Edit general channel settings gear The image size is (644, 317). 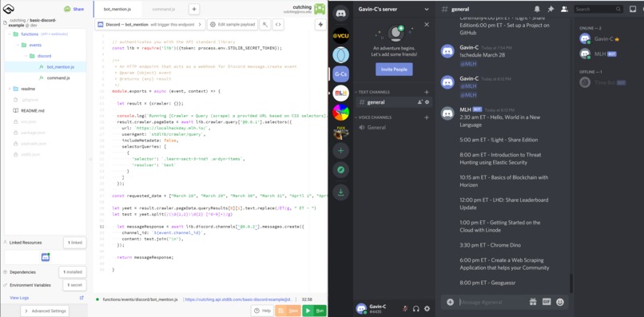coord(427,102)
